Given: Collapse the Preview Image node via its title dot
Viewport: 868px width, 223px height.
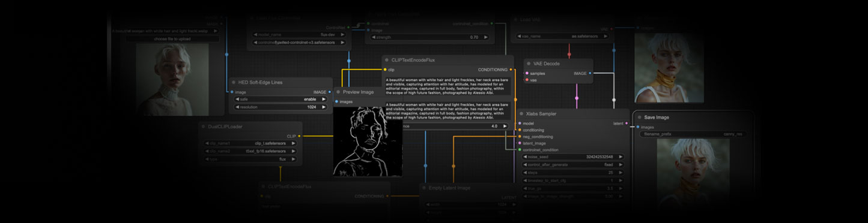Looking at the screenshot, I should coord(338,92).
